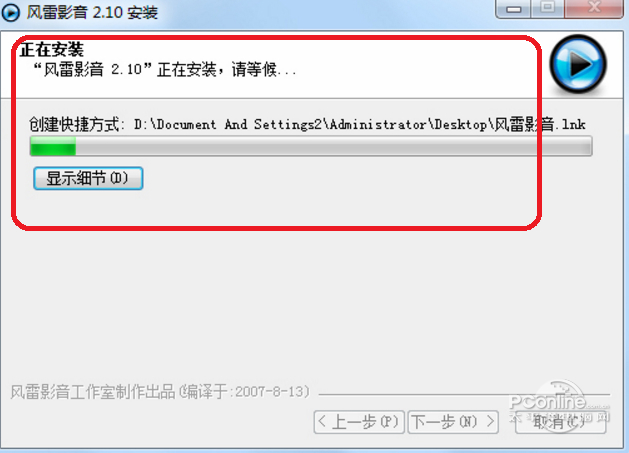Viewport: 629px width, 453px height.
Task: Click the PConline watermark logo
Action: point(559,402)
